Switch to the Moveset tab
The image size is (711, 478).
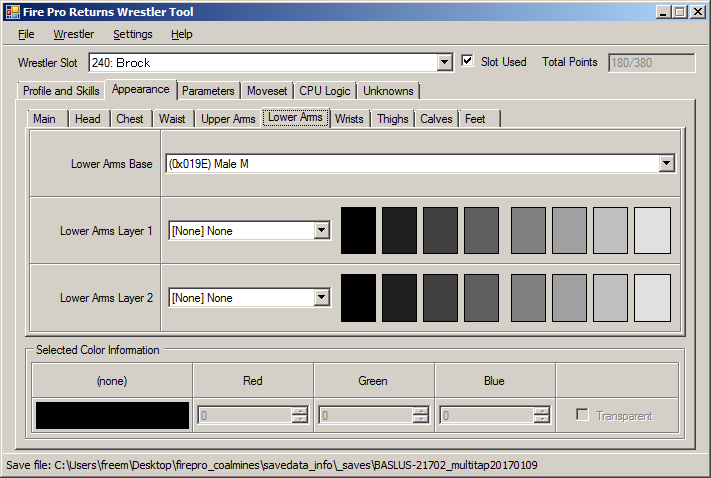point(267,91)
